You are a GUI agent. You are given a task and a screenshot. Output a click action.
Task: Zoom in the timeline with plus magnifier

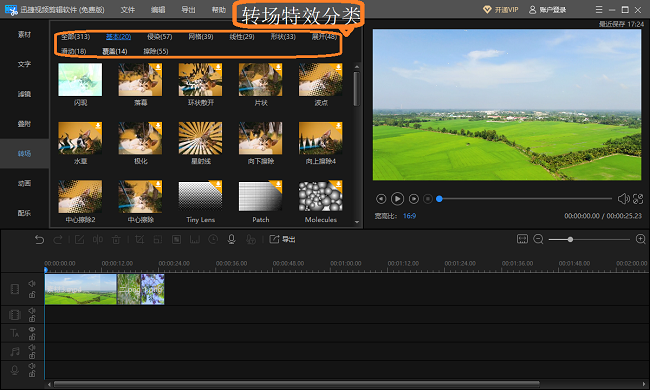coord(640,239)
